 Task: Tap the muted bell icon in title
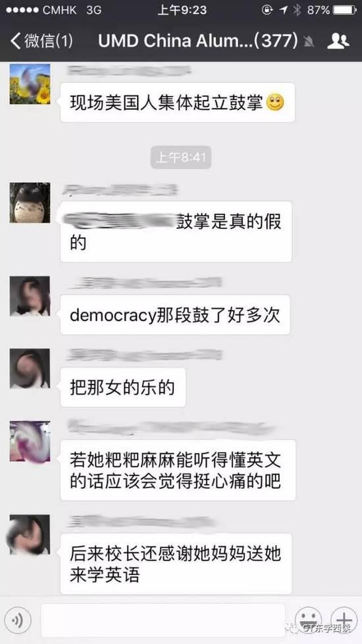tap(309, 41)
